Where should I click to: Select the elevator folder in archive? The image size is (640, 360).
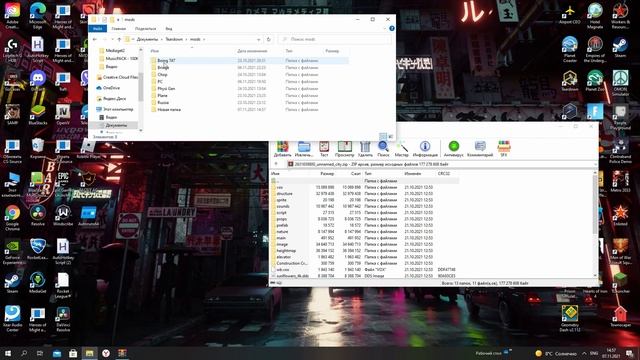[284, 257]
